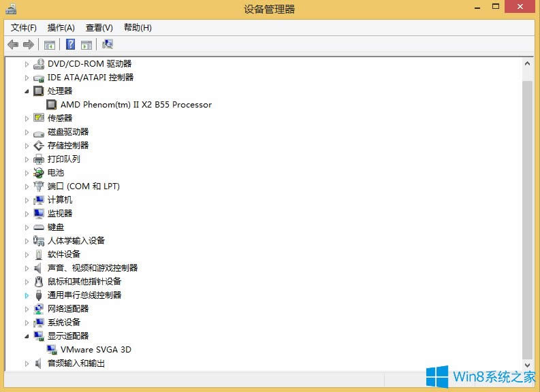Minimize the 设备管理器 window

click(477, 7)
